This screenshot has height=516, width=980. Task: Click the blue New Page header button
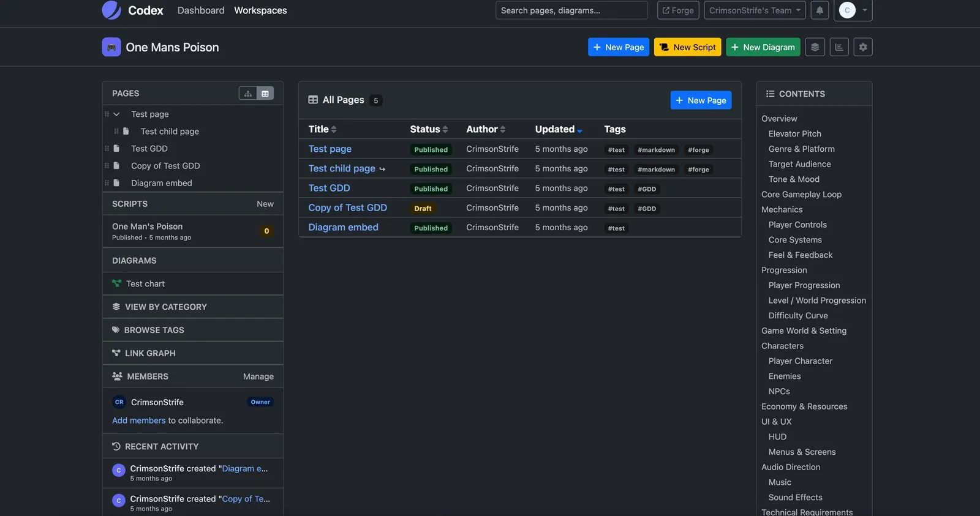tap(619, 47)
